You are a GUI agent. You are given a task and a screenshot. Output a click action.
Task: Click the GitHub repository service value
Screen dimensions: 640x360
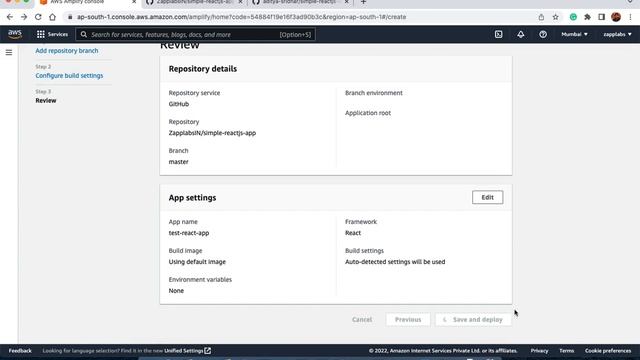[179, 104]
